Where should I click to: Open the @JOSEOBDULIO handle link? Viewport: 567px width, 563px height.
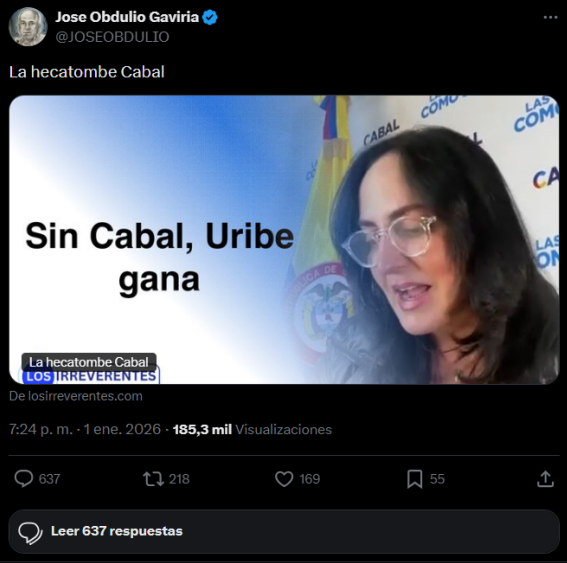point(112,37)
